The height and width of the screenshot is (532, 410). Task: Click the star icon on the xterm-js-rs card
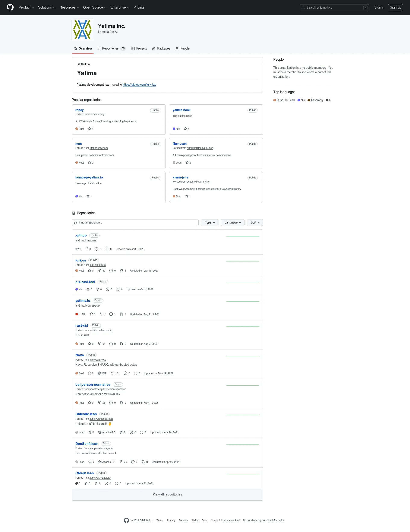[x=187, y=196]
